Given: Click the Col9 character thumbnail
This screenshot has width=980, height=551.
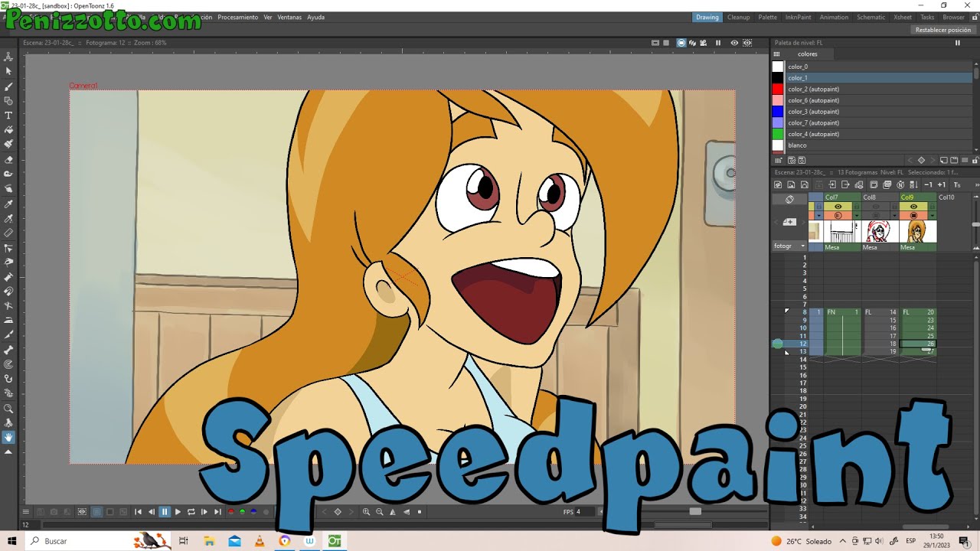Looking at the screenshot, I should 918,231.
